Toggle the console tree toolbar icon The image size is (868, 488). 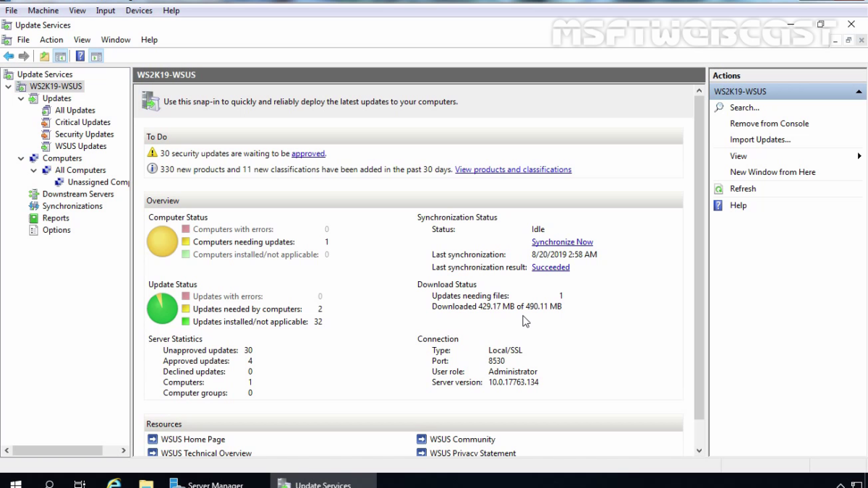pyautogui.click(x=60, y=56)
